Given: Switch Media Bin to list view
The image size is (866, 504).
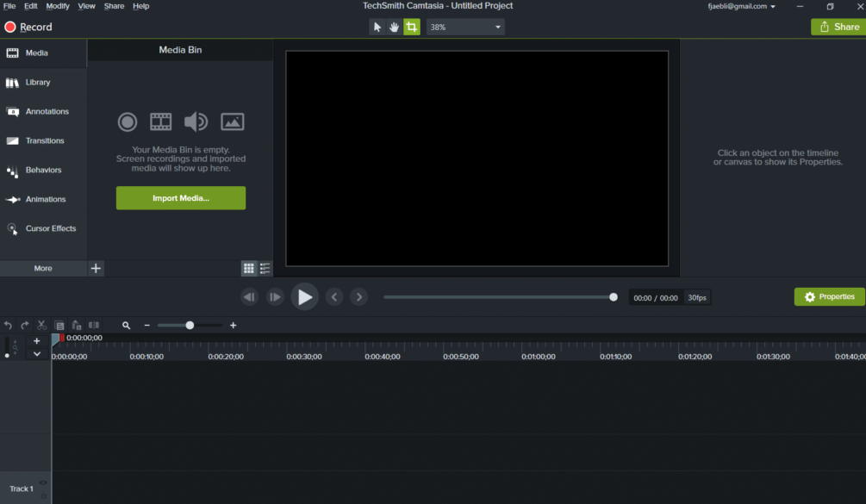Looking at the screenshot, I should pyautogui.click(x=265, y=268).
